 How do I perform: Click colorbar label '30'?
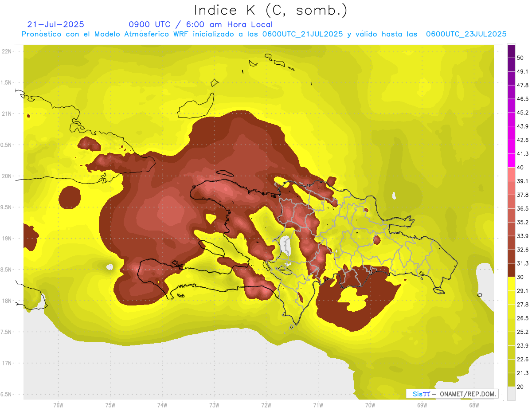520,277
